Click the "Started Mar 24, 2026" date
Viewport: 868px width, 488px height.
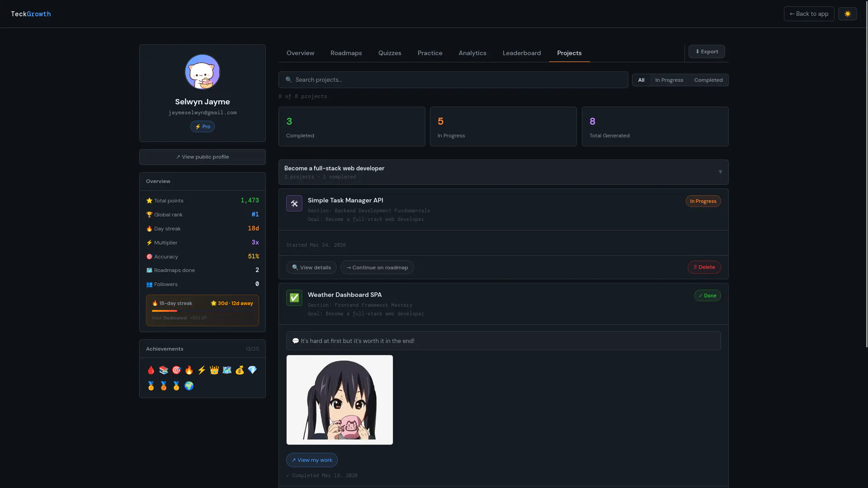point(316,245)
